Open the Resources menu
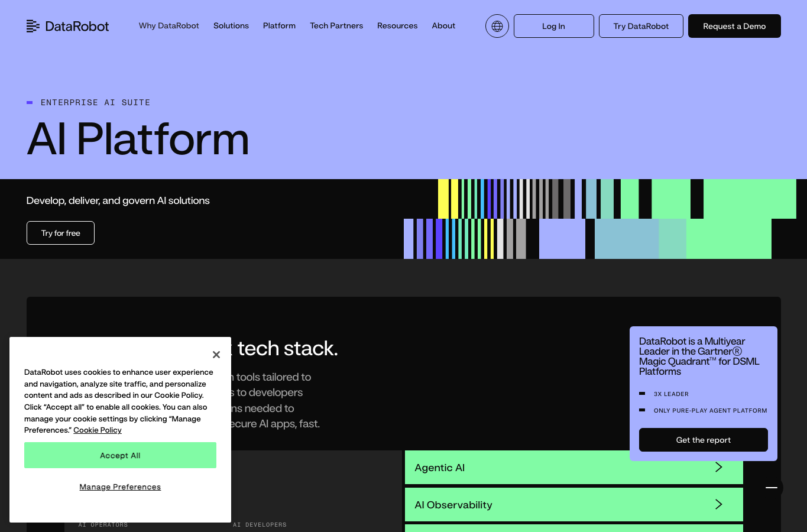The width and height of the screenshot is (807, 532). (397, 26)
